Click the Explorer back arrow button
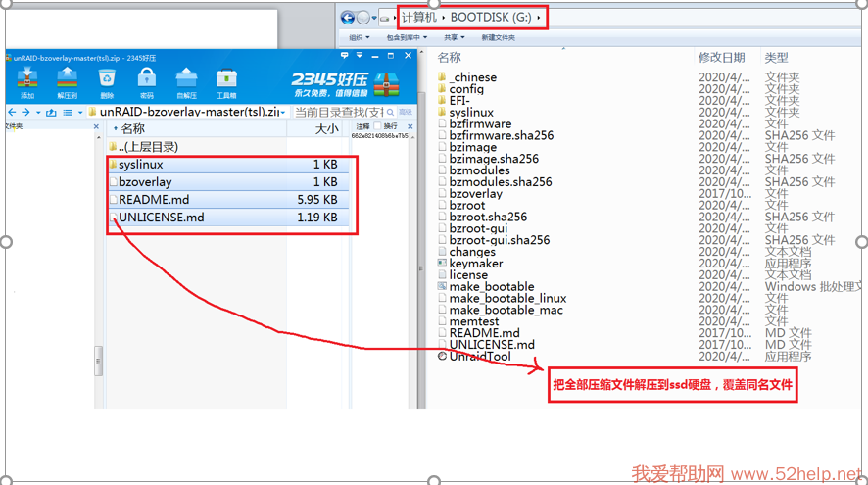The width and height of the screenshot is (868, 485). click(348, 18)
